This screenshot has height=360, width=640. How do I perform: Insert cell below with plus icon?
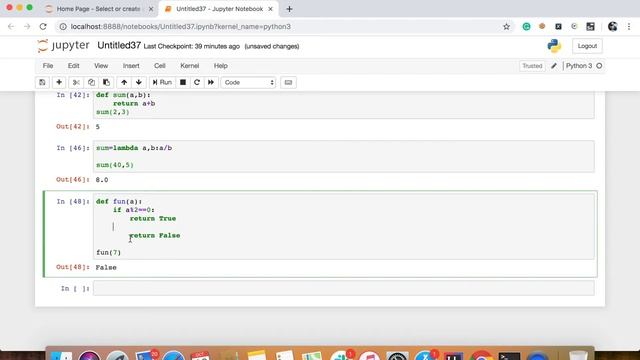tap(59, 82)
